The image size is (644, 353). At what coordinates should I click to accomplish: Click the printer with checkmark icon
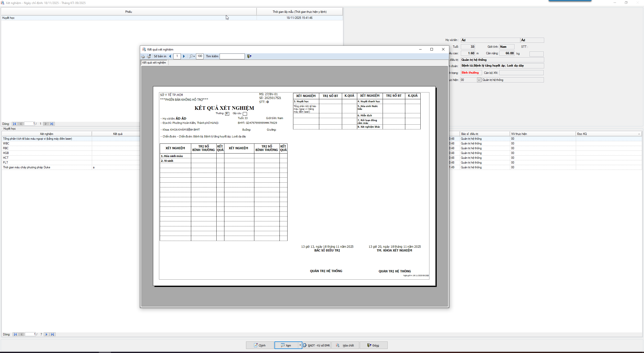tap(149, 56)
